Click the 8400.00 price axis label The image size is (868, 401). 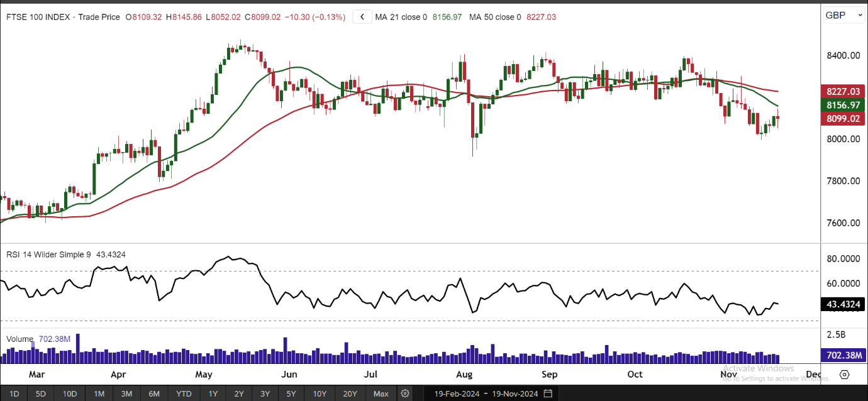(x=843, y=55)
